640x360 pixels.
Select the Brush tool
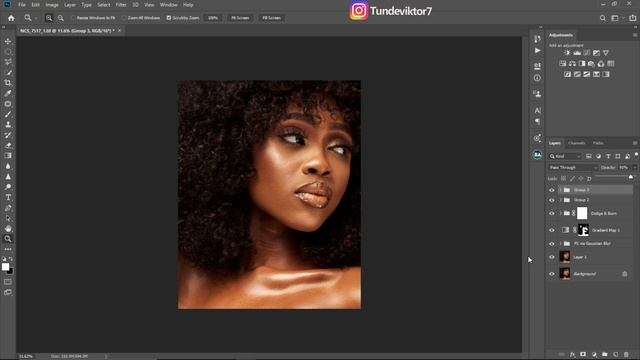pyautogui.click(x=8, y=114)
